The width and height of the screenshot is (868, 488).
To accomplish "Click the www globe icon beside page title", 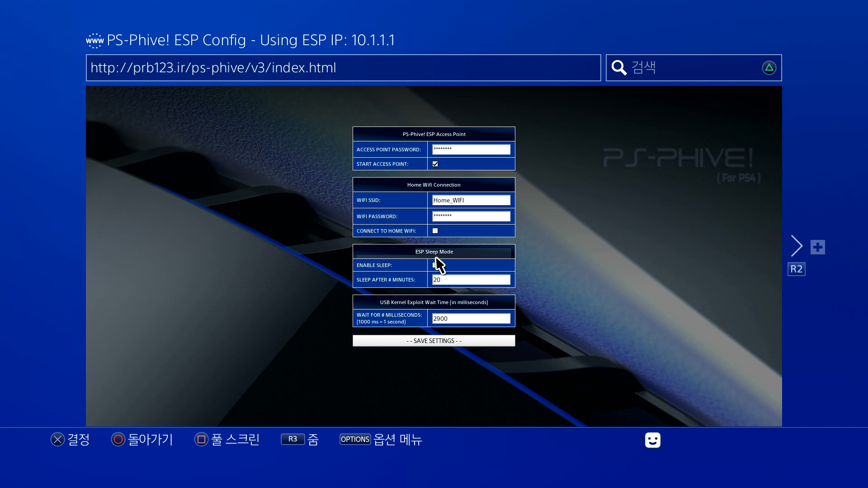I will pos(95,41).
